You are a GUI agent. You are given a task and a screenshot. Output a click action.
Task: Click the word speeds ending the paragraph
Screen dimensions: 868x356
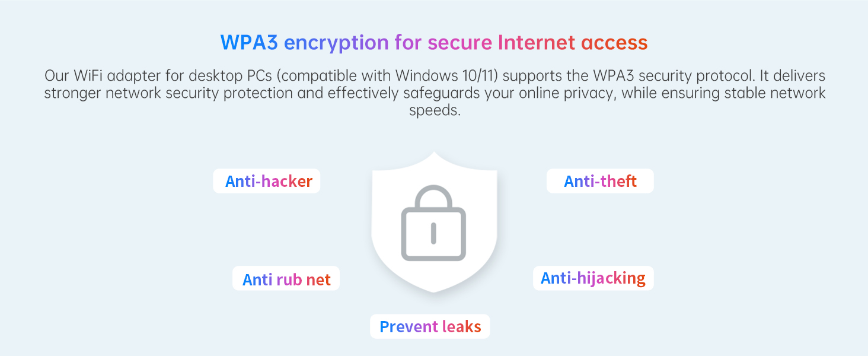434,111
